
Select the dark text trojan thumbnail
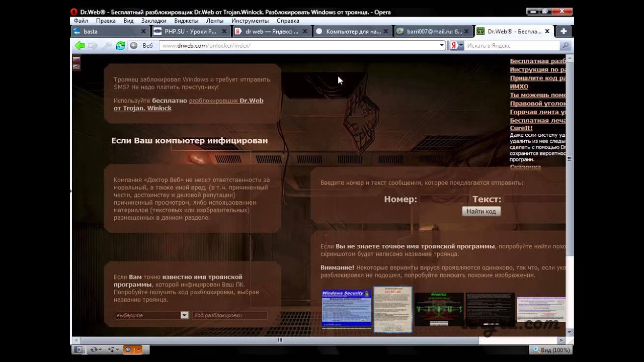[490, 309]
